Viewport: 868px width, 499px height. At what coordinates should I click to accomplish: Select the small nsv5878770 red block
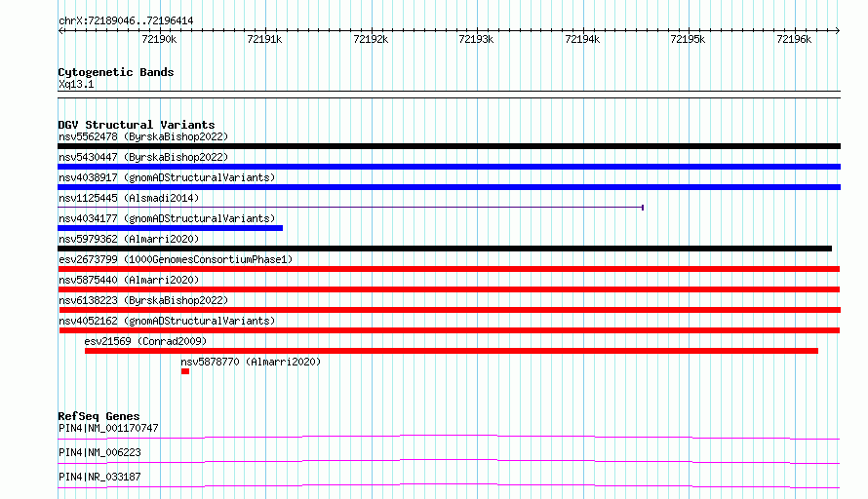(x=185, y=371)
